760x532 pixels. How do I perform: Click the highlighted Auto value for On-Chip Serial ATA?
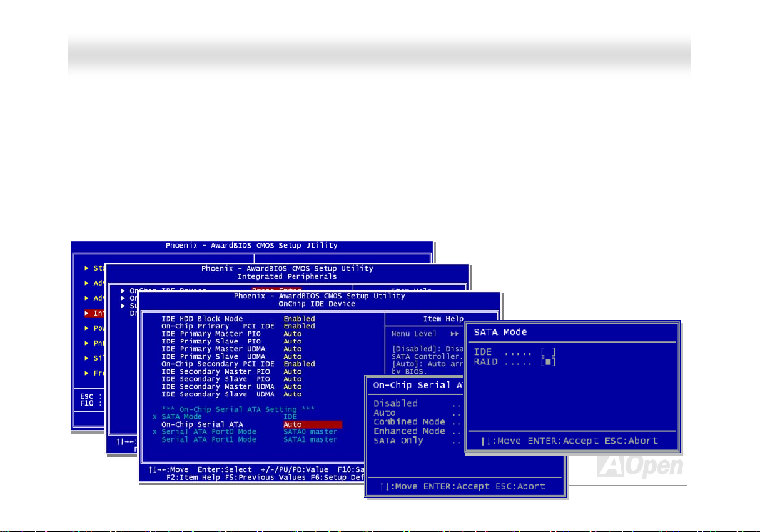pos(313,424)
